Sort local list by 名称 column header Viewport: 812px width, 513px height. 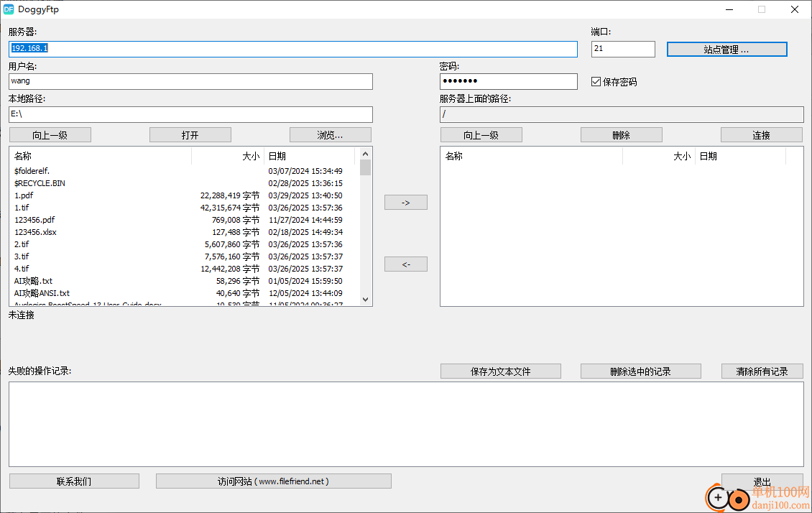pyautogui.click(x=101, y=156)
